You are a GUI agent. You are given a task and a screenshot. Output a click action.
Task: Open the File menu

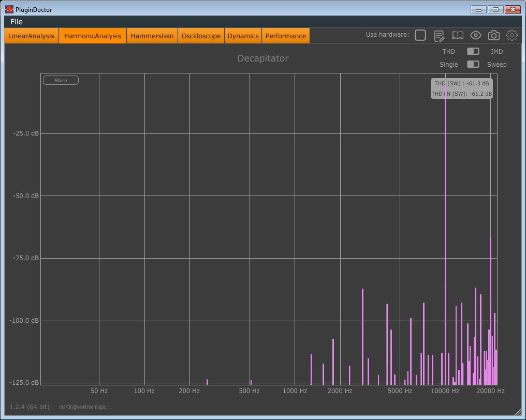coord(17,22)
